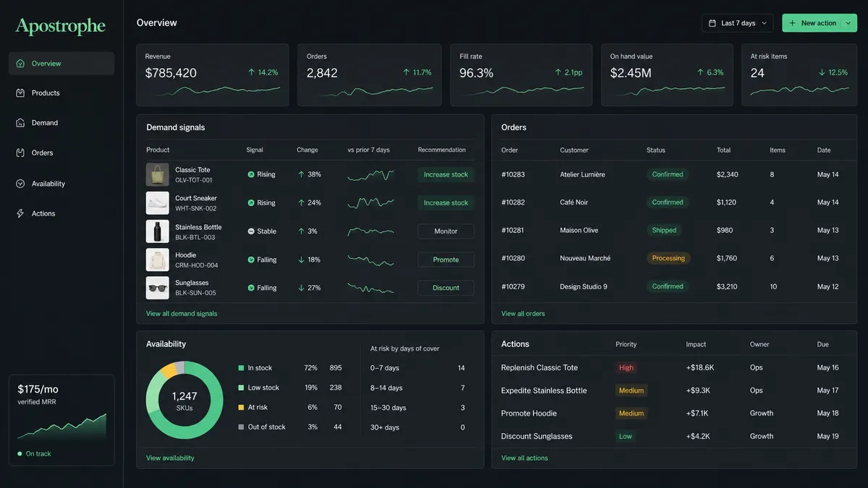Select the Sunglasses product image
Image resolution: width=868 pixels, height=488 pixels.
158,288
